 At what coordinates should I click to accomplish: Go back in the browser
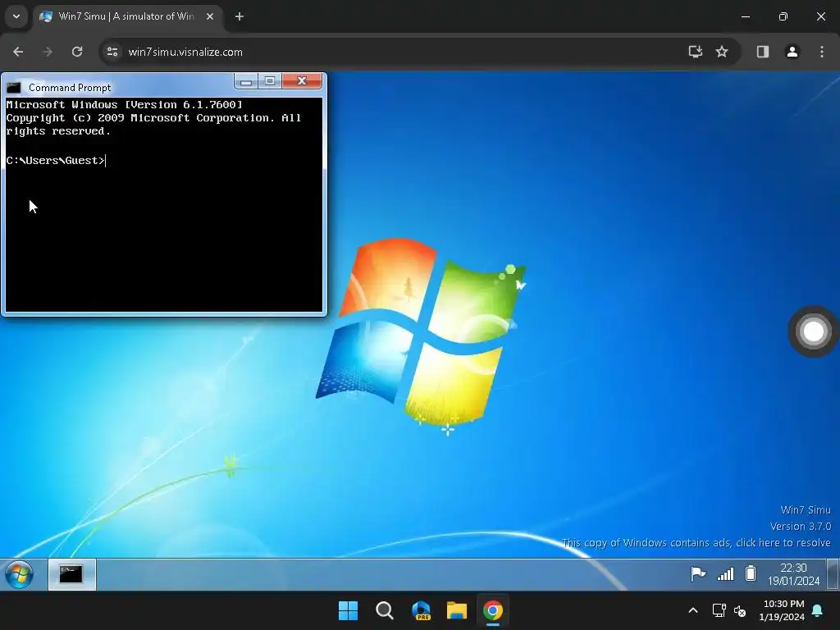point(18,52)
